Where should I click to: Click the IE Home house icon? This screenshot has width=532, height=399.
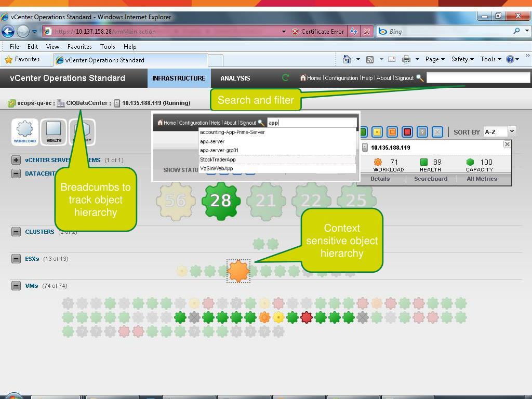click(x=347, y=59)
